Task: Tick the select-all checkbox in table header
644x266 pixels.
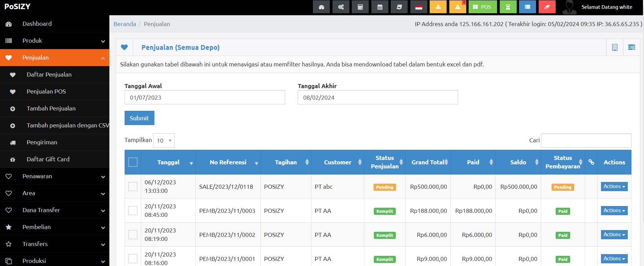Action: coord(133,162)
